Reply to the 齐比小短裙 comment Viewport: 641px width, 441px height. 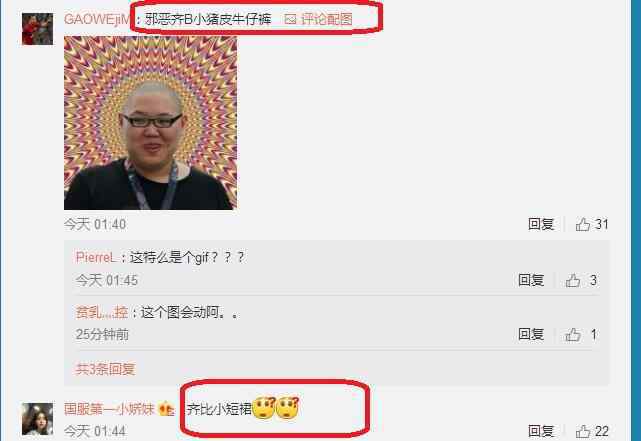tap(541, 431)
